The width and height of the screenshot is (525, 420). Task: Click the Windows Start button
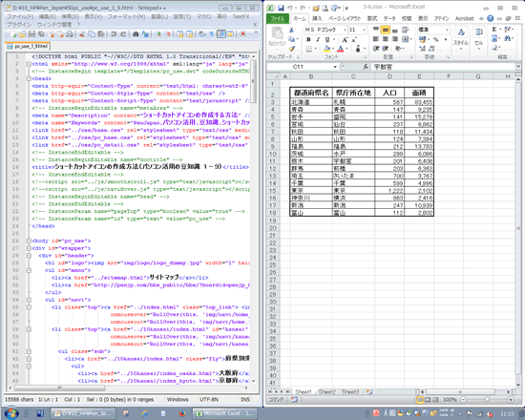11,413
